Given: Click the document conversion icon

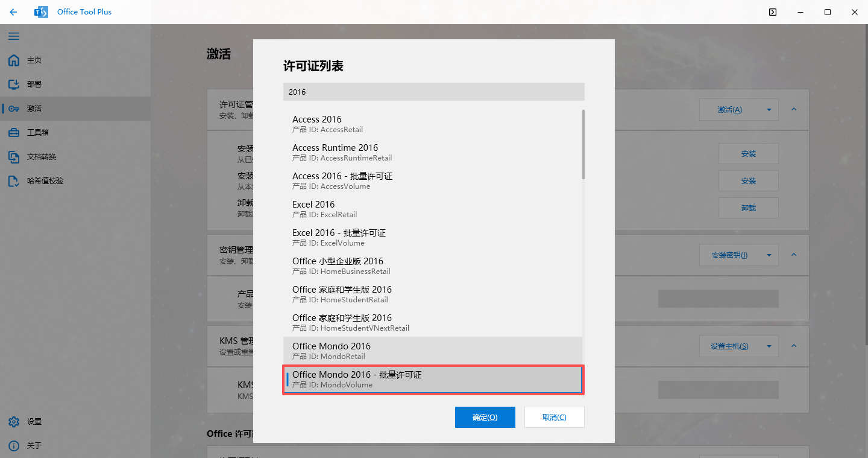Looking at the screenshot, I should coord(14,157).
